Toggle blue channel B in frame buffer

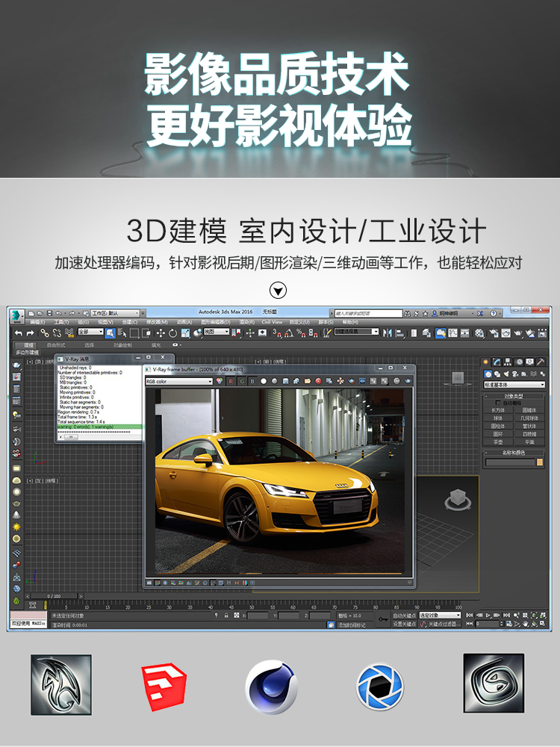(252, 381)
